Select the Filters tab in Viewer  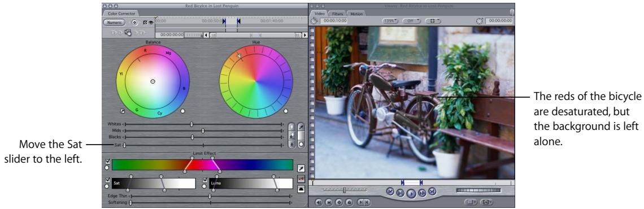338,14
